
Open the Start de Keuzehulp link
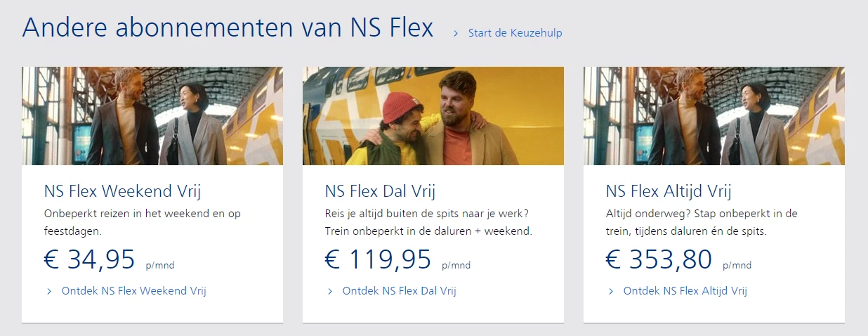point(515,33)
